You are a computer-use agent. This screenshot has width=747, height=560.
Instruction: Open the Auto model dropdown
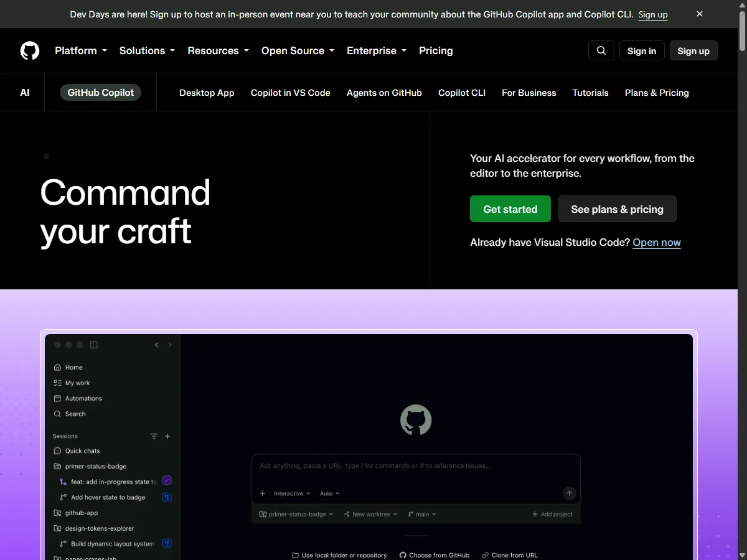click(330, 493)
